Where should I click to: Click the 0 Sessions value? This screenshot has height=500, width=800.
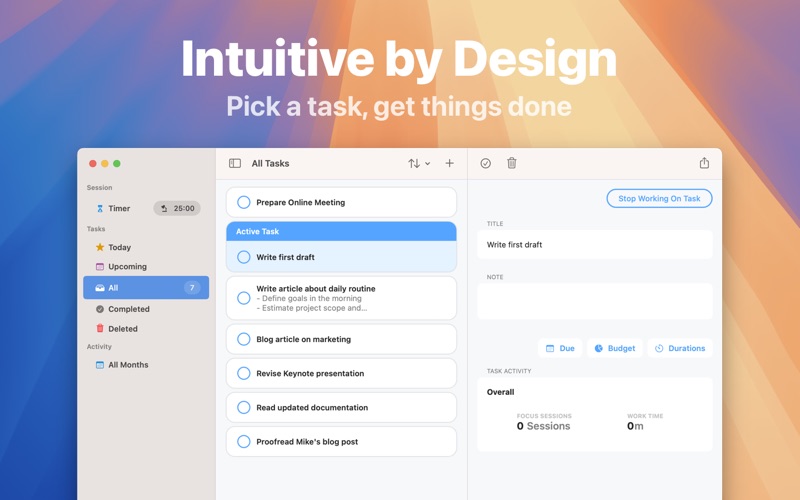pos(543,426)
